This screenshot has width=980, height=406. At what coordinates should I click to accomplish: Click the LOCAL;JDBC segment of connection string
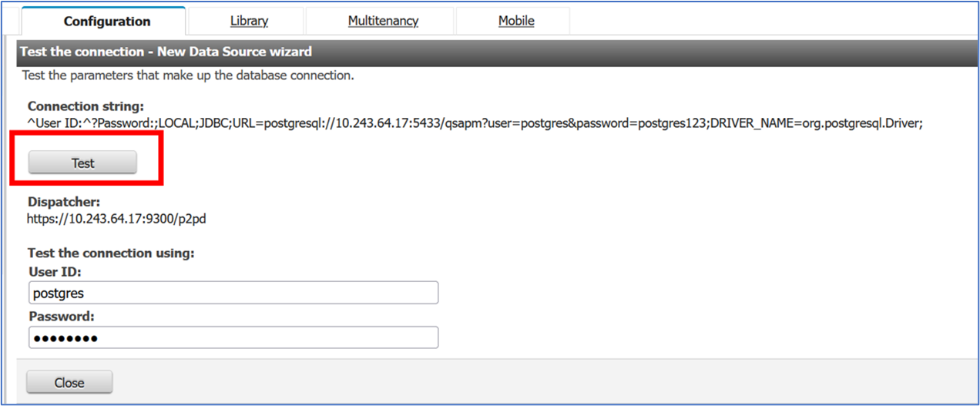pyautogui.click(x=187, y=123)
